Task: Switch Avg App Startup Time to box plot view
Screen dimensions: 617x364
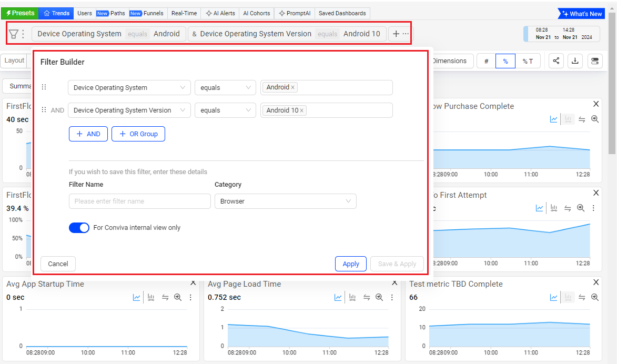Action: (150, 297)
